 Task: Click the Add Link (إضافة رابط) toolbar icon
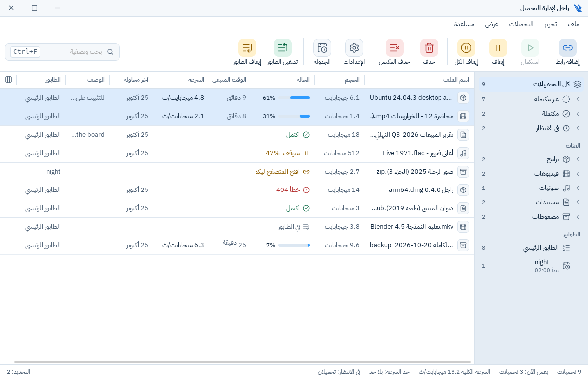[x=568, y=48]
